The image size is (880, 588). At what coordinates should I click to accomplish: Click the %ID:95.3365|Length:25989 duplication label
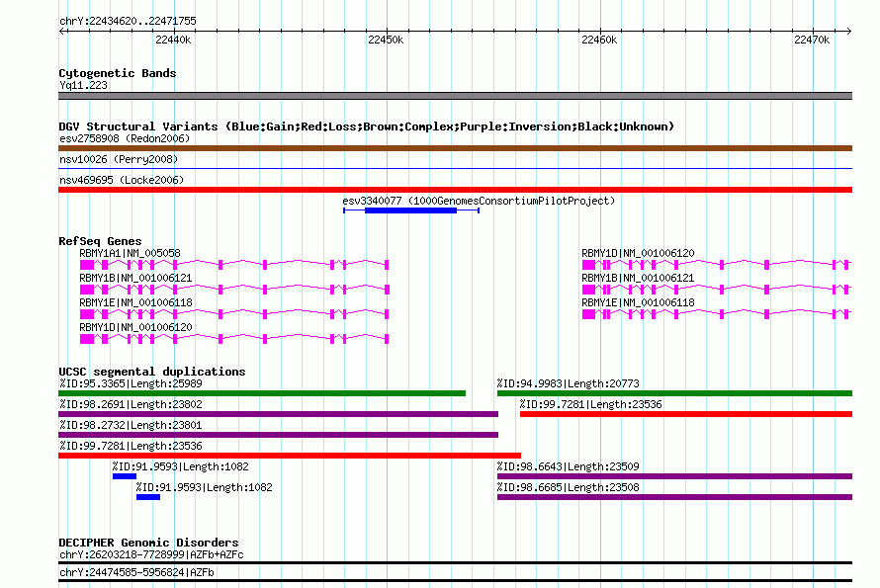[x=131, y=383]
